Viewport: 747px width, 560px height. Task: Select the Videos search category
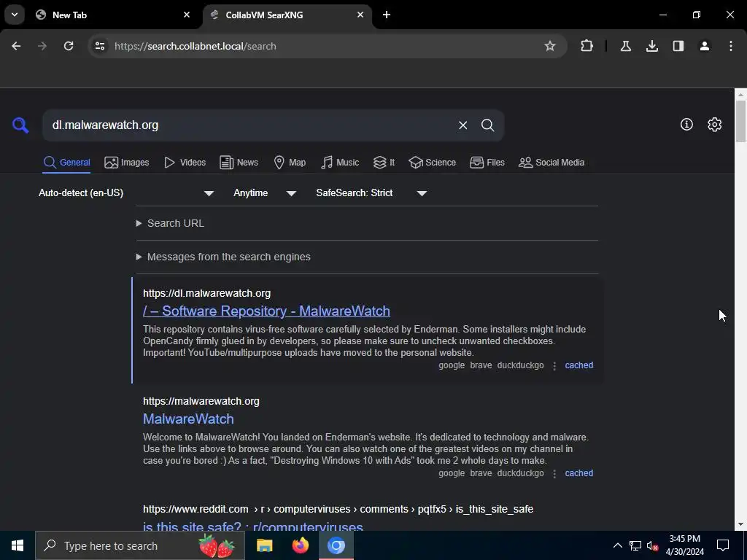tap(185, 163)
